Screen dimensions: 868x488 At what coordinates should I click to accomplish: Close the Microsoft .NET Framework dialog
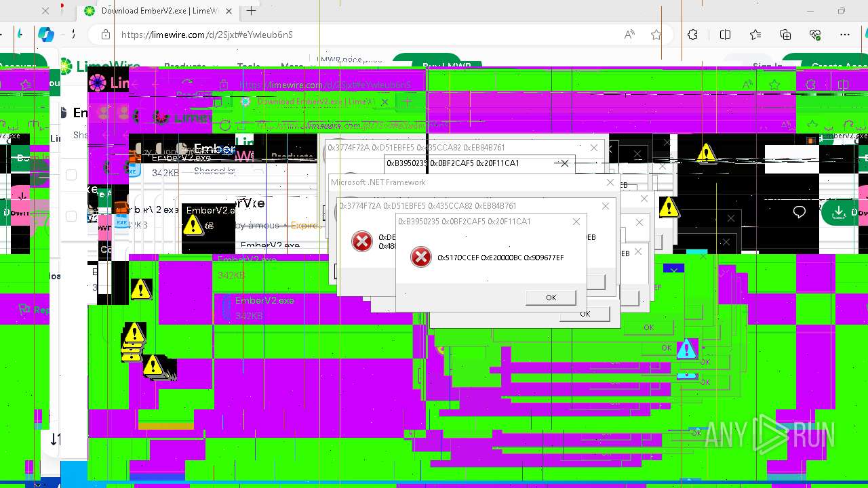(610, 182)
